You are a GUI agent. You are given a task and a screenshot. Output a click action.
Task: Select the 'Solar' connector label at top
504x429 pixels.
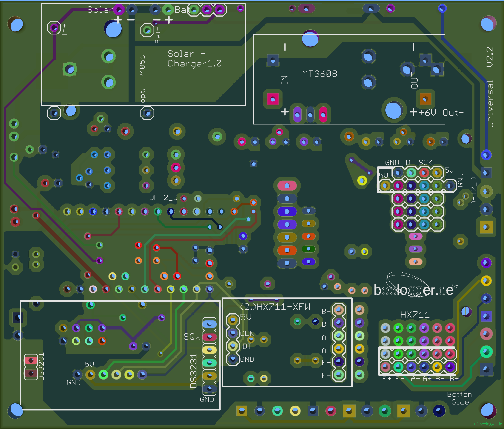(100, 10)
